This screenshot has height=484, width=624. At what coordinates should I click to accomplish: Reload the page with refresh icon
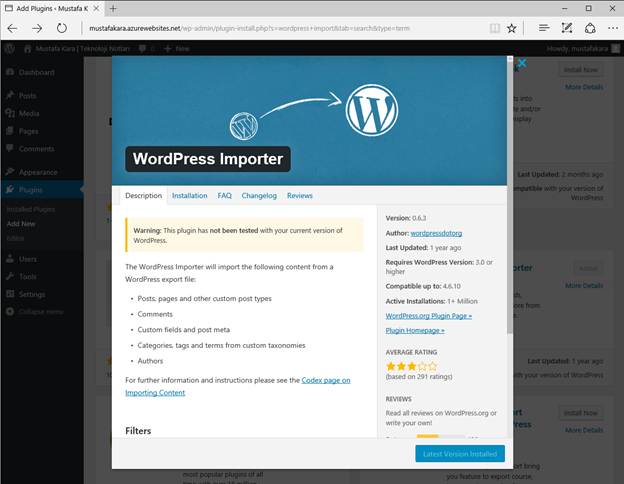tap(62, 28)
